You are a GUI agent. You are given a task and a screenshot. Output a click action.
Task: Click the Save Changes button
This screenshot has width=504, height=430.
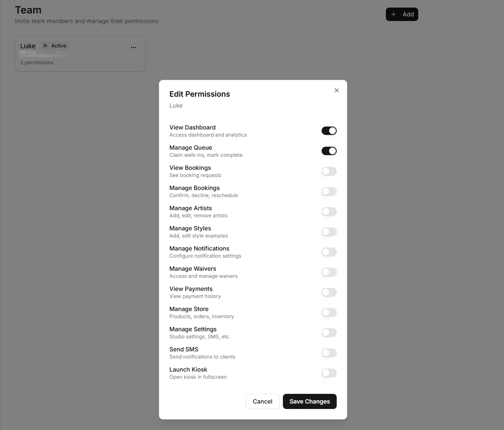coord(310,401)
